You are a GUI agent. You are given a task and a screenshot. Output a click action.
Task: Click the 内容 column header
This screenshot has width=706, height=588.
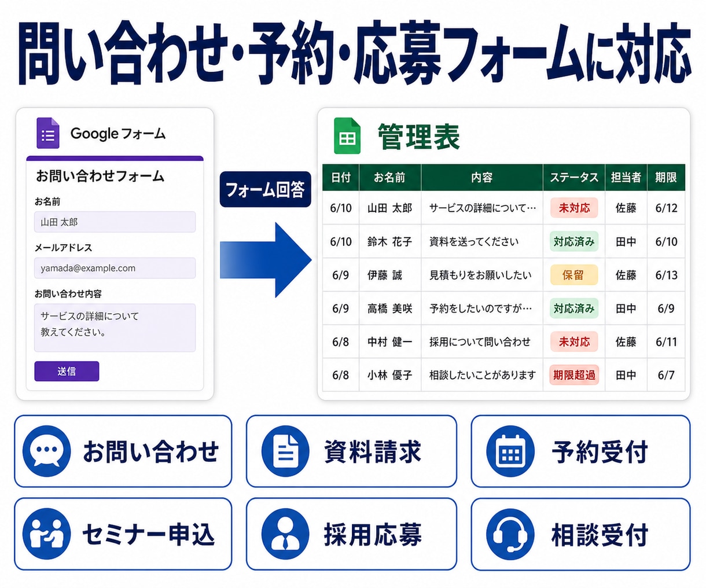point(481,178)
